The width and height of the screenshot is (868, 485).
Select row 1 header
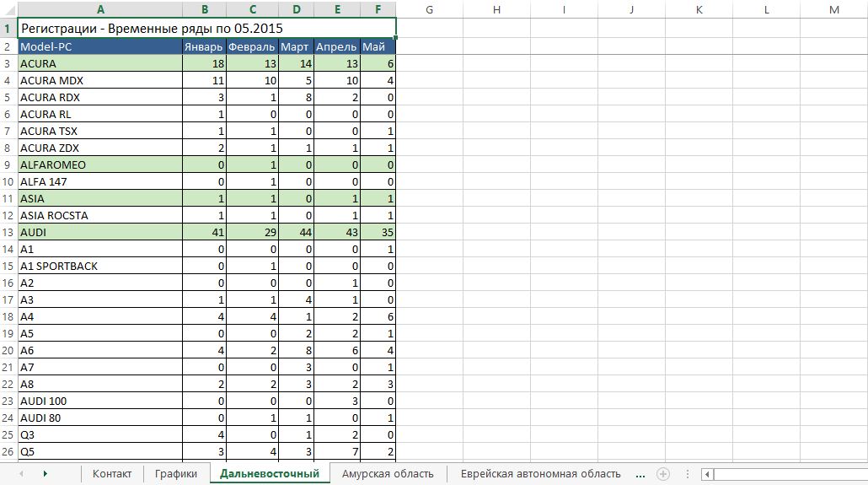click(x=8, y=29)
